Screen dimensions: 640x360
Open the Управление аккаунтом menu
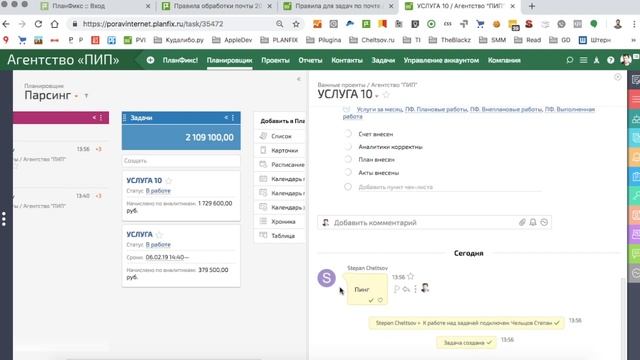tap(441, 60)
